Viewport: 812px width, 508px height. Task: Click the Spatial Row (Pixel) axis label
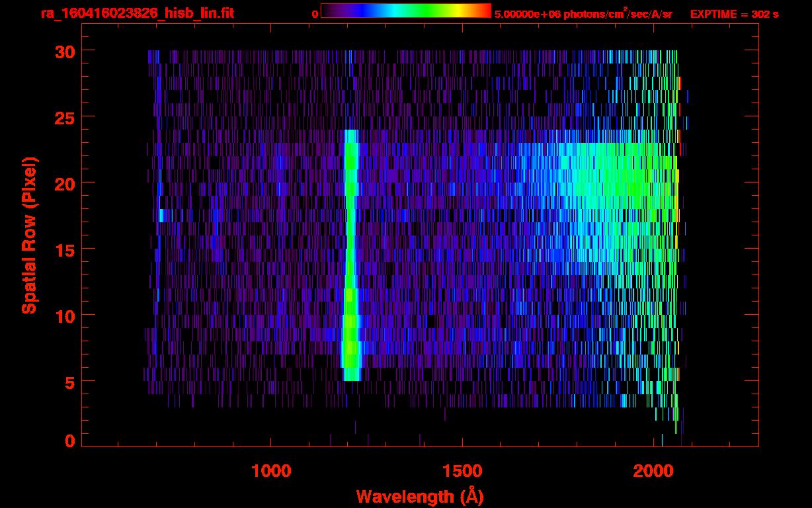[x=29, y=235]
